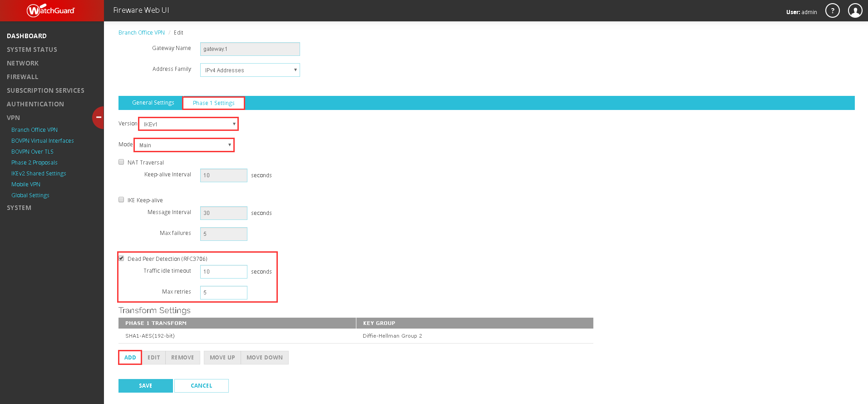Click the WatchGuard logo

[51, 10]
